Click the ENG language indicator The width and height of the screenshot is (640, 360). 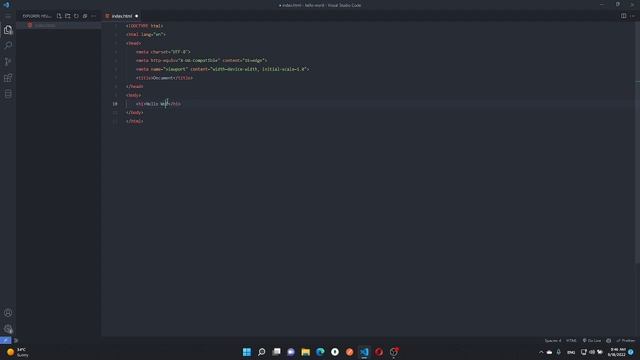571,352
